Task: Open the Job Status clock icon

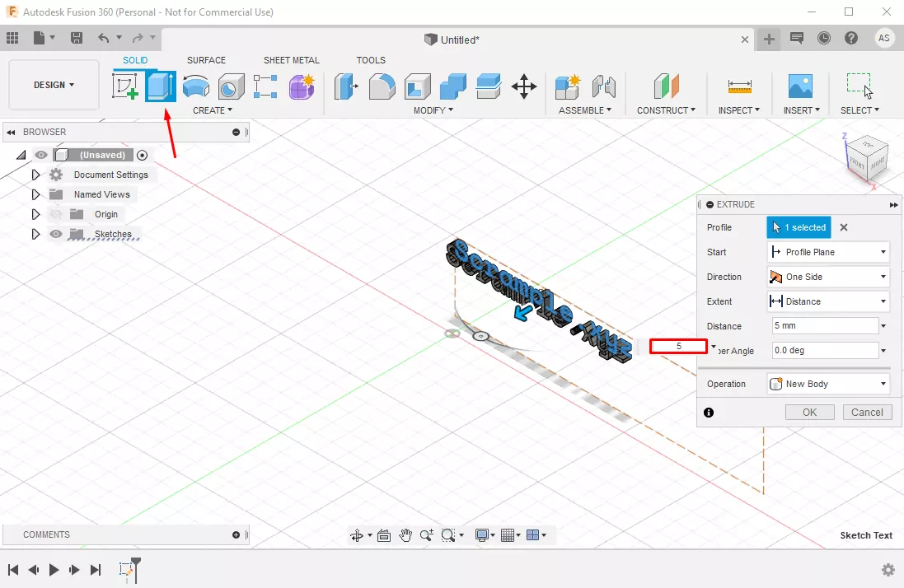Action: [x=824, y=38]
